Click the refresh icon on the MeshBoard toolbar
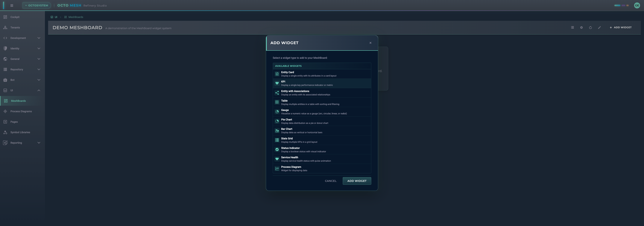 (590, 28)
